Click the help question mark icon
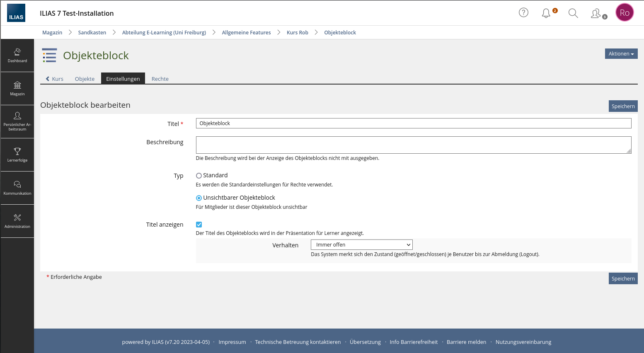 (x=523, y=13)
